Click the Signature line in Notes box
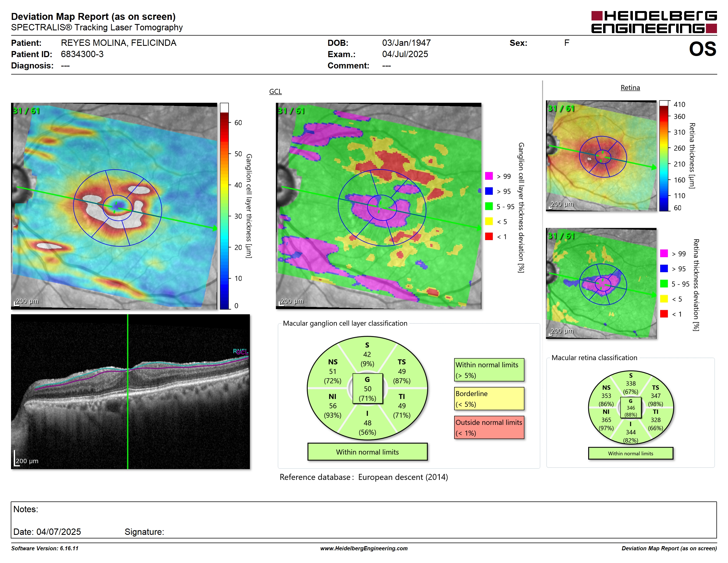 (144, 532)
